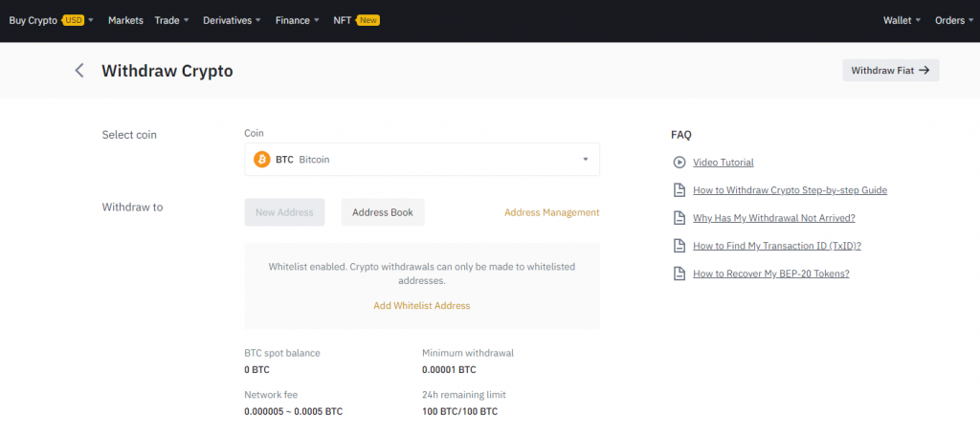Click the Add Whitelist Address link

[x=422, y=306]
